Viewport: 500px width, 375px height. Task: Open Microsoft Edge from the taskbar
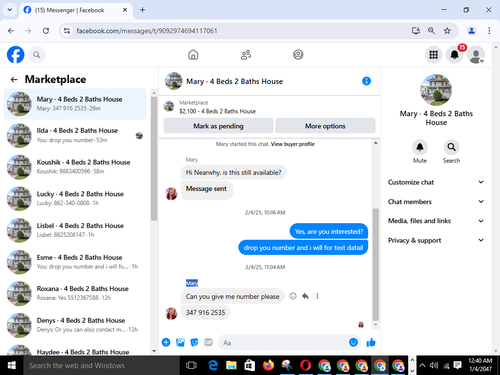click(x=213, y=365)
